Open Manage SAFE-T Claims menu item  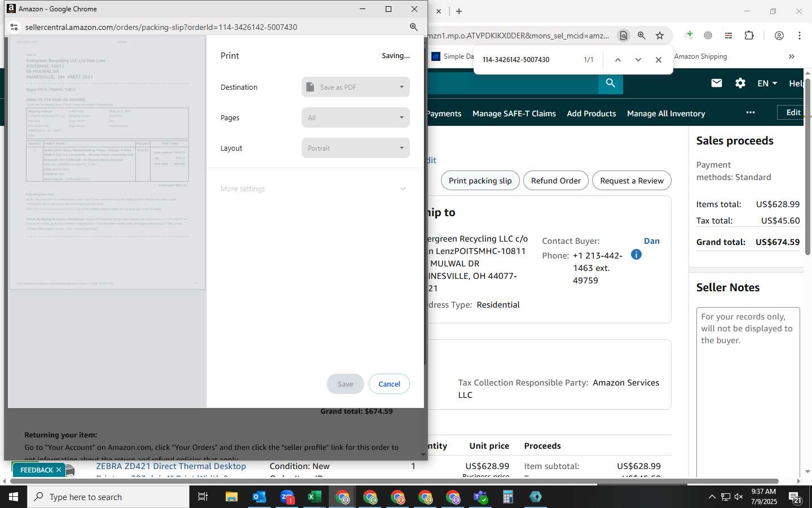[x=514, y=113]
